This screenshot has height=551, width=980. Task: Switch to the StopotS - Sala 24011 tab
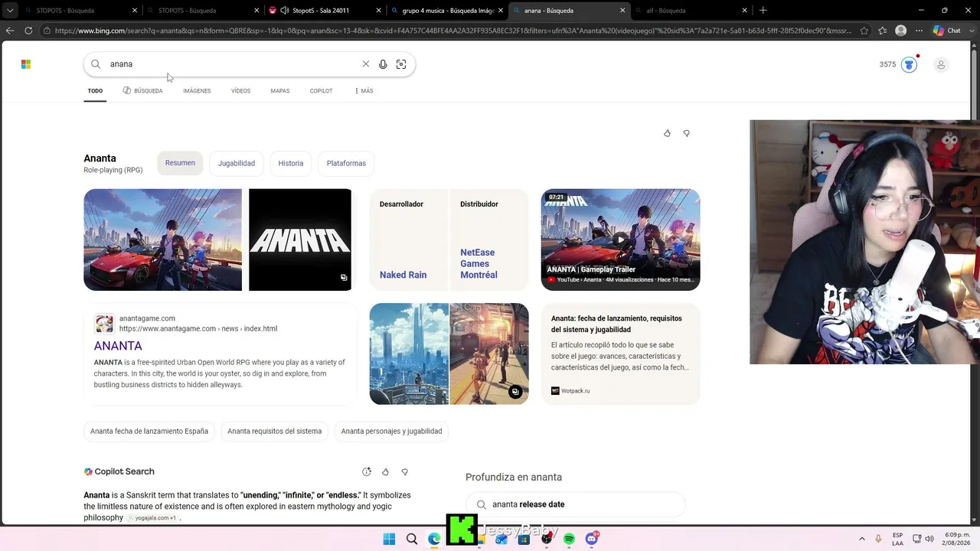(325, 11)
